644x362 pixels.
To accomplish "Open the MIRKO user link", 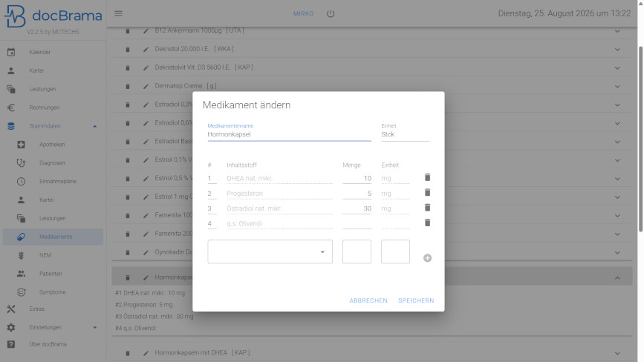I will pos(303,13).
